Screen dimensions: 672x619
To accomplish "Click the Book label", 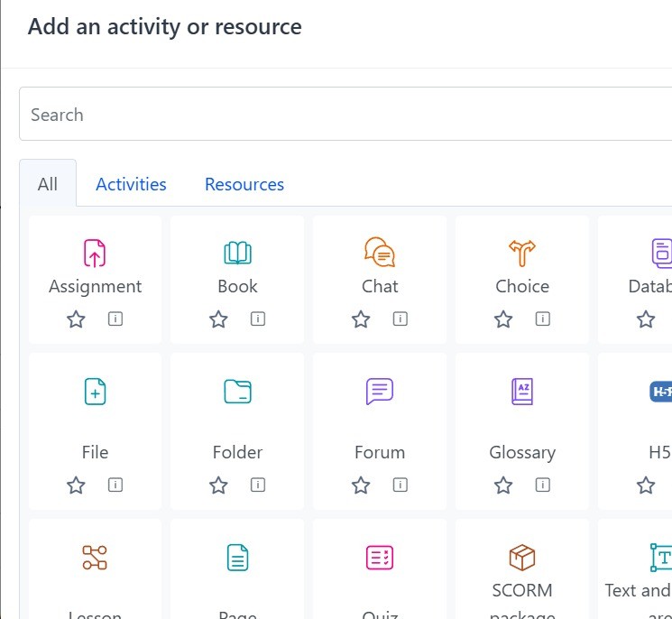I will pos(237,286).
